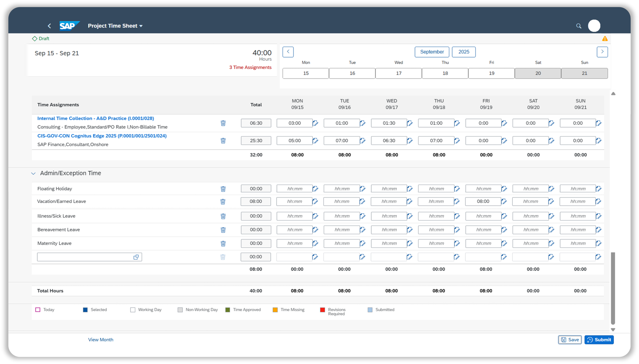
Task: Delete the Illness/Sick Leave row
Action: [223, 216]
